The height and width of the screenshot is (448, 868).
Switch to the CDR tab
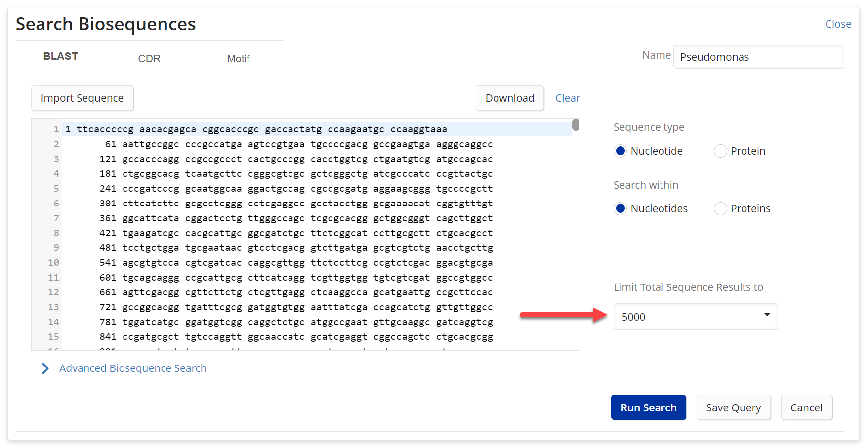pyautogui.click(x=149, y=58)
